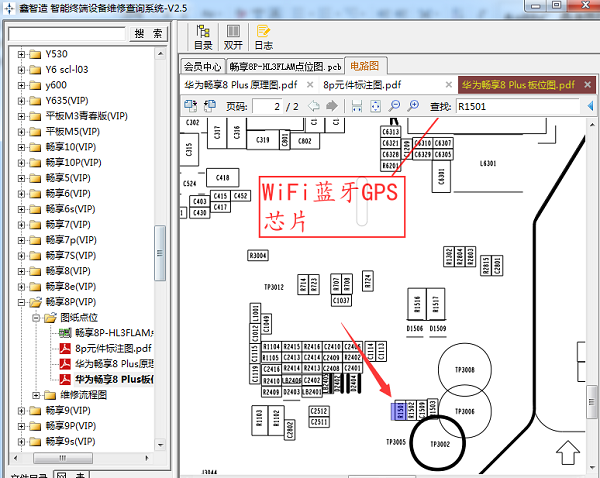Expand the 平板M5(VIP) folder
600x478 pixels.
(21, 132)
